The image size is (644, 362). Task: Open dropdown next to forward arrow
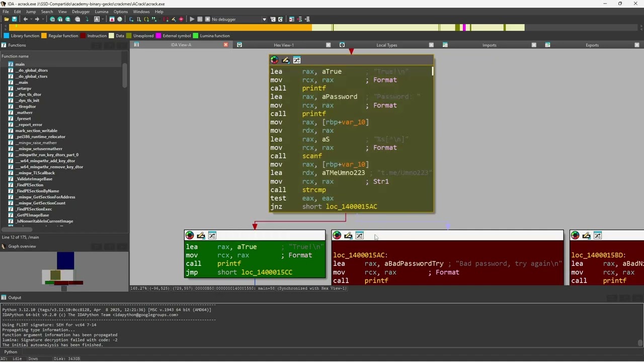[43, 19]
